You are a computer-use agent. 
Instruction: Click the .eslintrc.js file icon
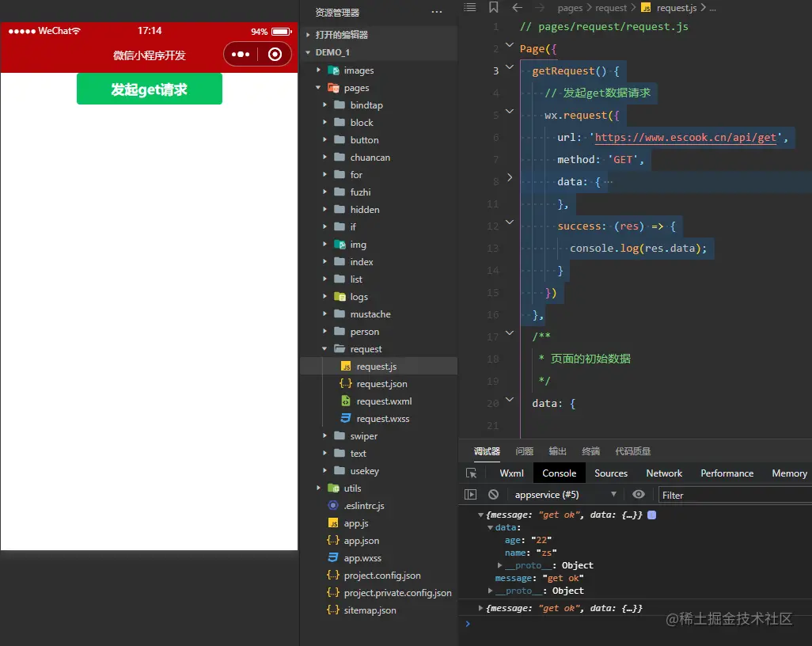(x=333, y=506)
